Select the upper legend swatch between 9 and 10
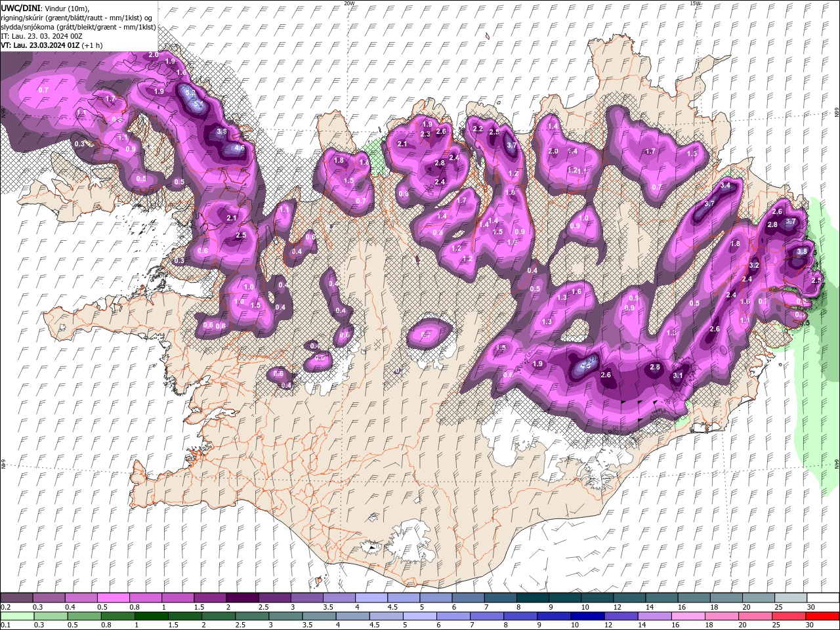The image size is (840, 630). (x=565, y=598)
